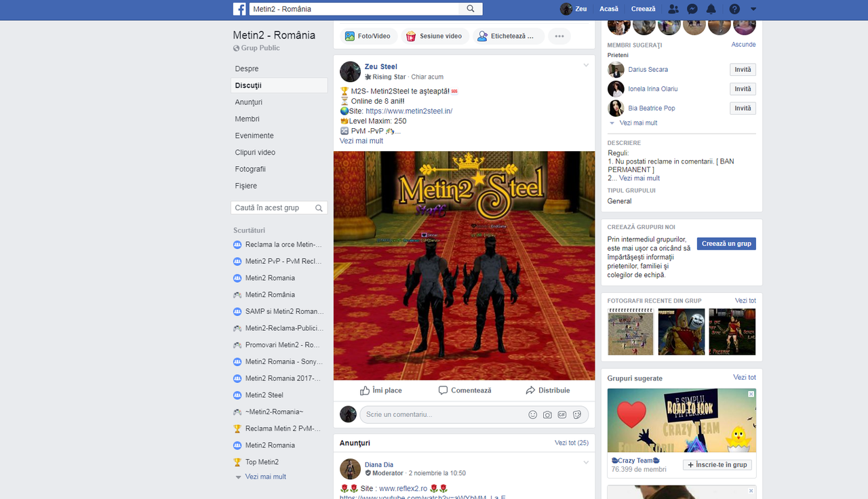Click Creează un grup button
868x499 pixels.
pyautogui.click(x=726, y=243)
